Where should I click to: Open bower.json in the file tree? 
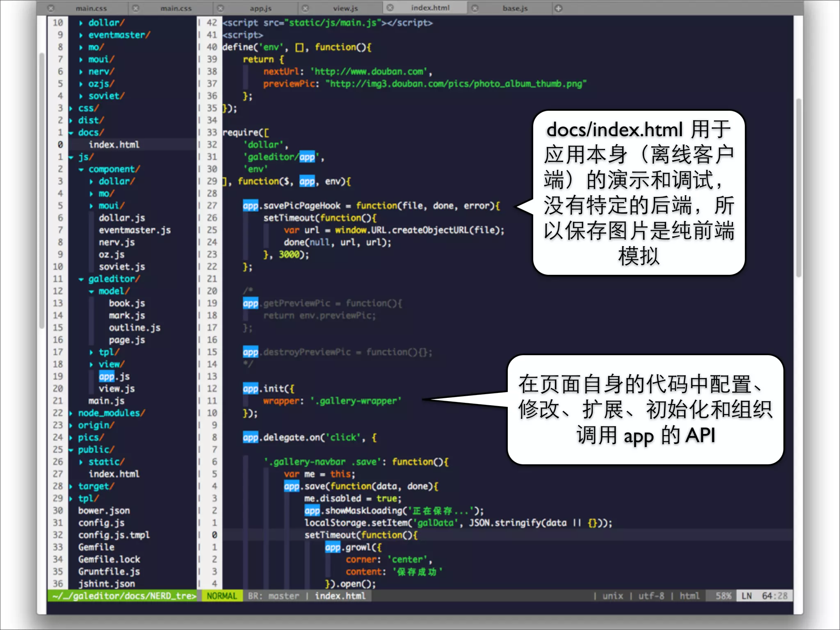tap(104, 511)
